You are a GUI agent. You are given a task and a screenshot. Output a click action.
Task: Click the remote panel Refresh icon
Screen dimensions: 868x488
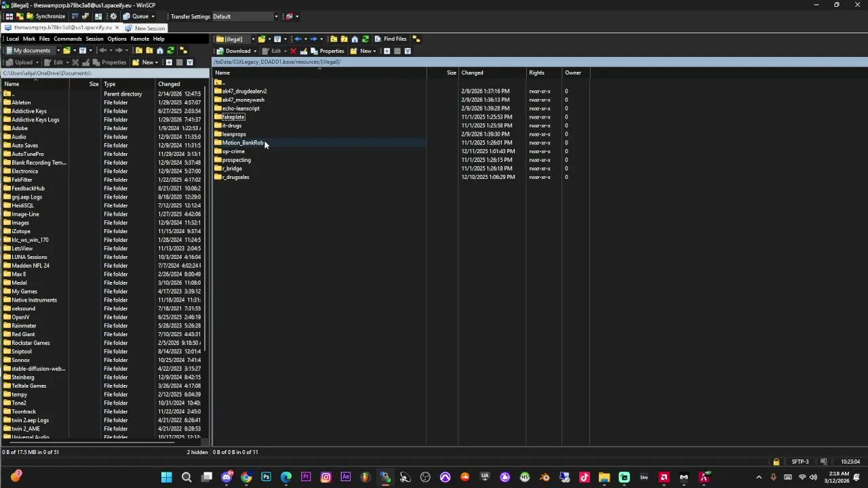tap(365, 39)
